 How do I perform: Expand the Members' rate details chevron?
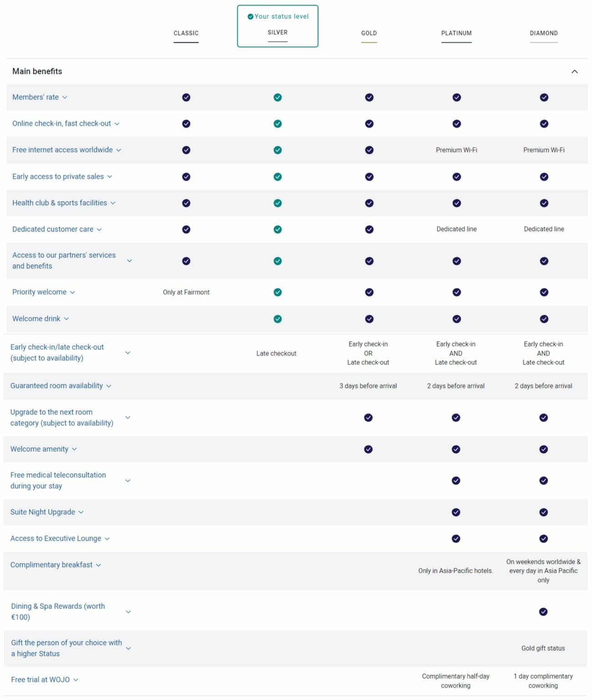pos(66,98)
